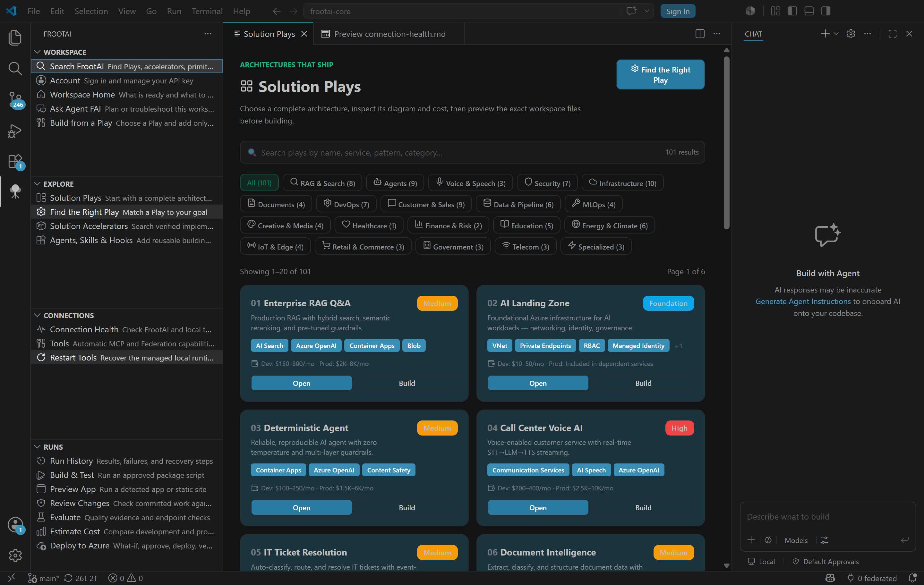Open Run and Debug view
The height and width of the screenshot is (585, 924).
point(15,131)
